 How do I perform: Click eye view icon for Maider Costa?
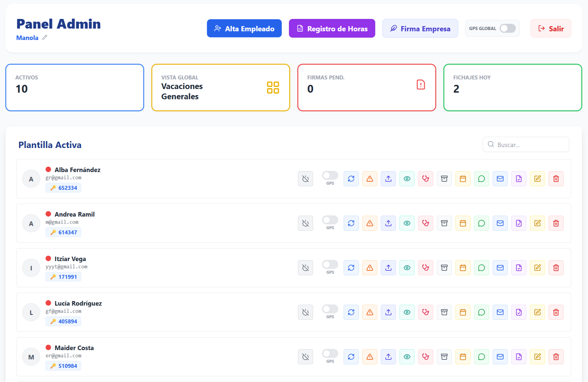407,357
